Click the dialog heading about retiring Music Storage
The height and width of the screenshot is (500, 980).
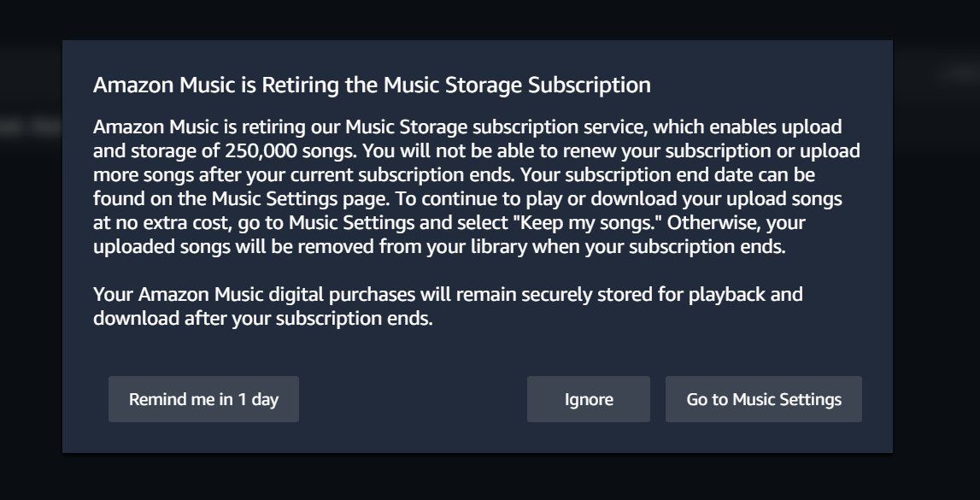[372, 85]
